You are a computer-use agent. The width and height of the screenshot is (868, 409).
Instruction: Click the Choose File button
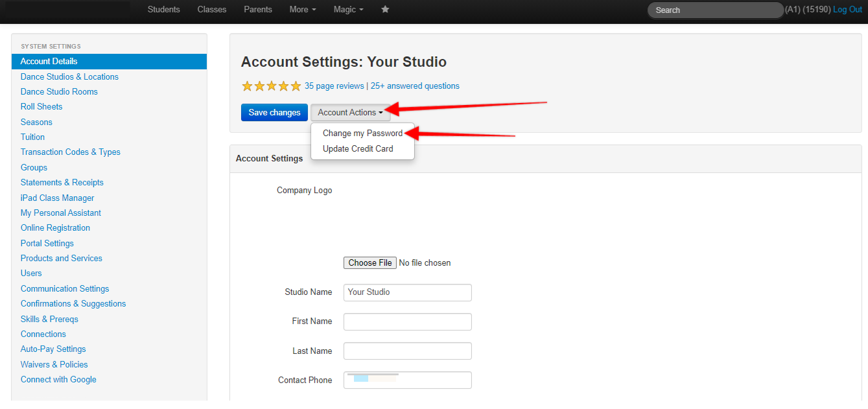pos(369,263)
